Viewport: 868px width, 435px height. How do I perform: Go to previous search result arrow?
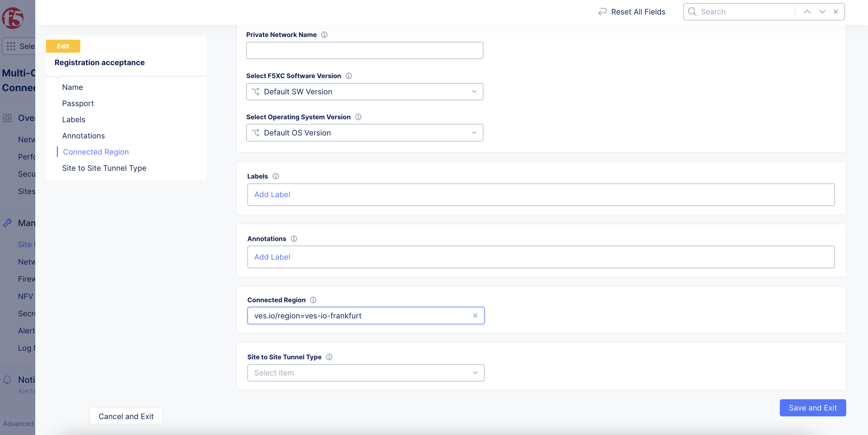[807, 12]
